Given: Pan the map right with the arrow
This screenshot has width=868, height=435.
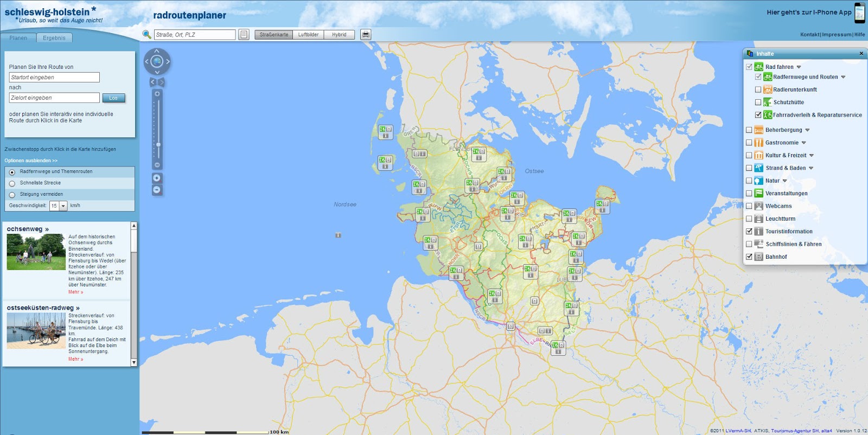Looking at the screenshot, I should 168,61.
